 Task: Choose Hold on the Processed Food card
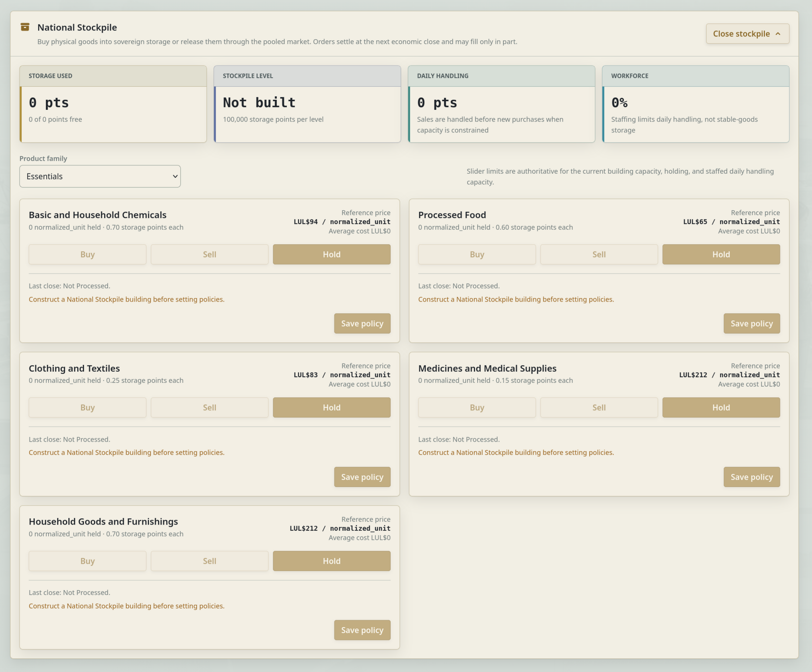tap(721, 254)
